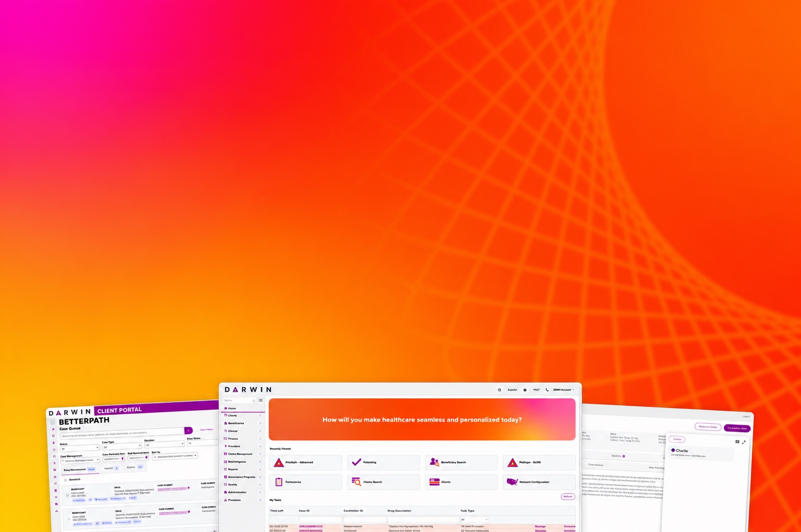The image size is (801, 532).
Task: Tick the first beneficiary case checkbox in Case Queue
Action: pos(67,494)
